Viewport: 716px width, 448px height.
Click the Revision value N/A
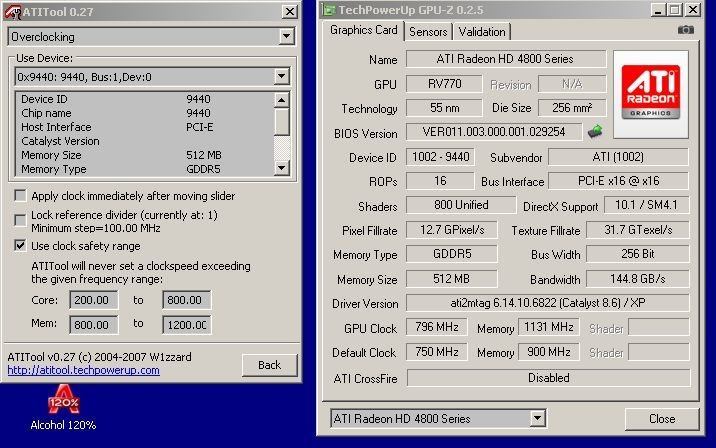pos(572,84)
